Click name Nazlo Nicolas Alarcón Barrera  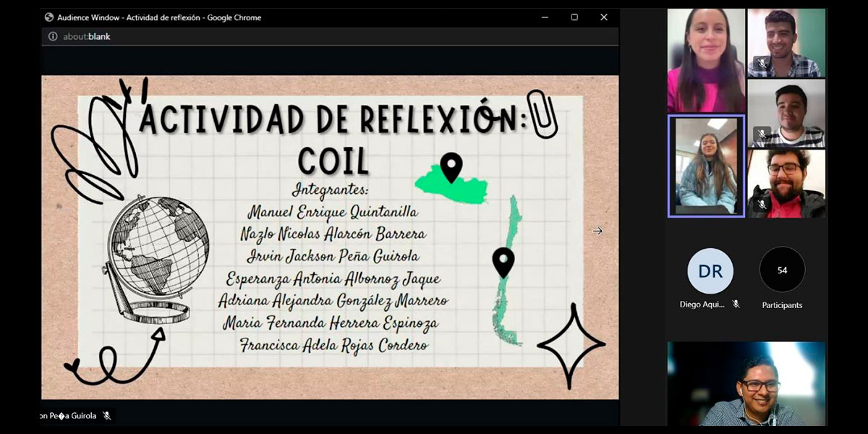point(333,234)
